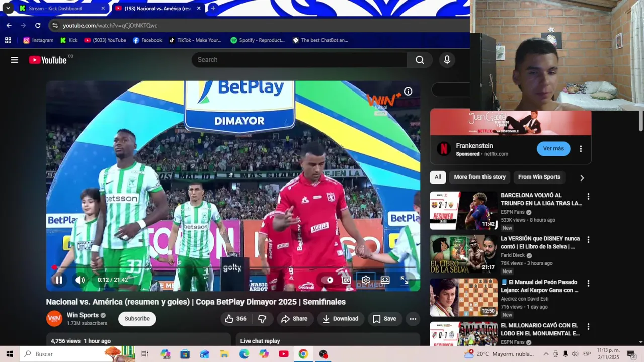Share the video
The image size is (644, 362).
point(294,319)
